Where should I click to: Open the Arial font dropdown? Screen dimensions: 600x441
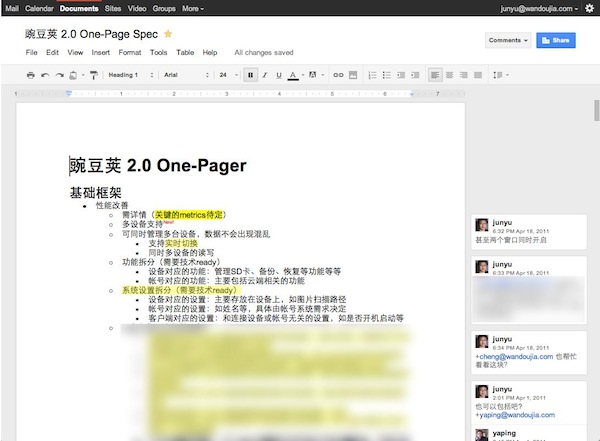tap(180, 74)
